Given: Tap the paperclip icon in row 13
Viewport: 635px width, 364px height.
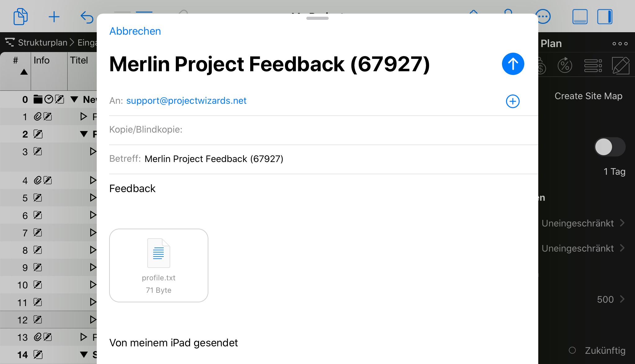Looking at the screenshot, I should 38,337.
